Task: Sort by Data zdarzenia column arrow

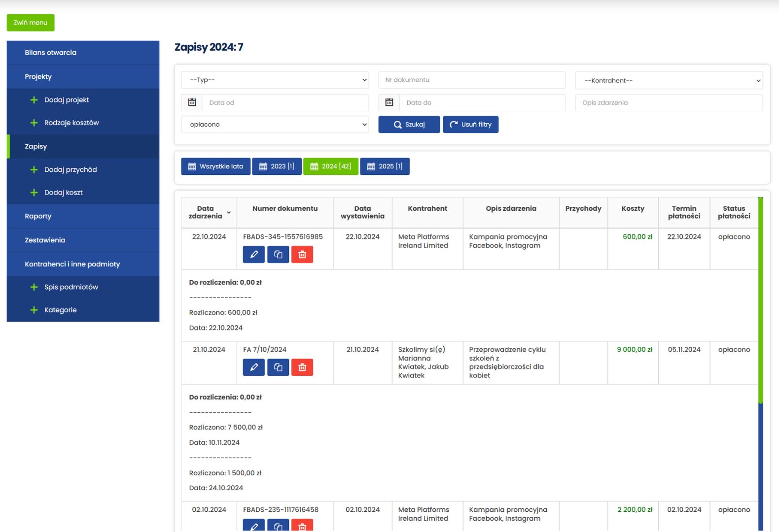Action: [x=229, y=212]
